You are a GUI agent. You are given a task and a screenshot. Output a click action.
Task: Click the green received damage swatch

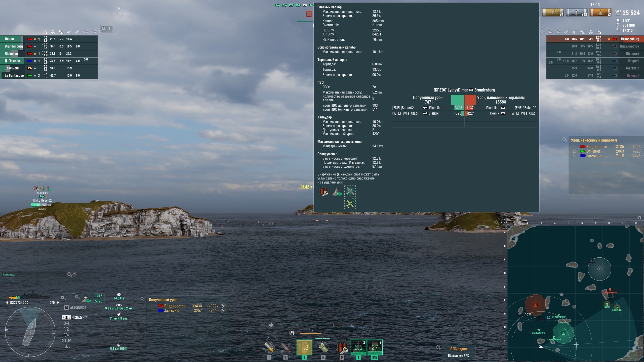point(457,100)
